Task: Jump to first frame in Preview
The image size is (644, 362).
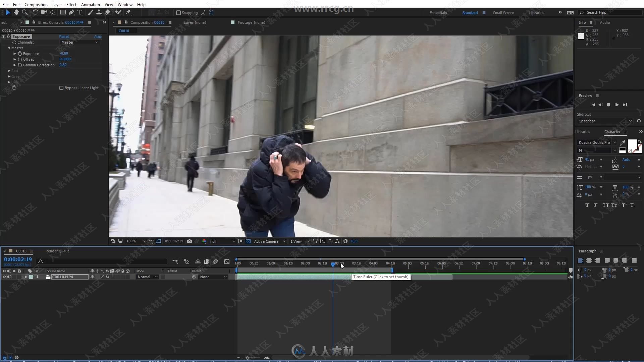Action: click(592, 105)
